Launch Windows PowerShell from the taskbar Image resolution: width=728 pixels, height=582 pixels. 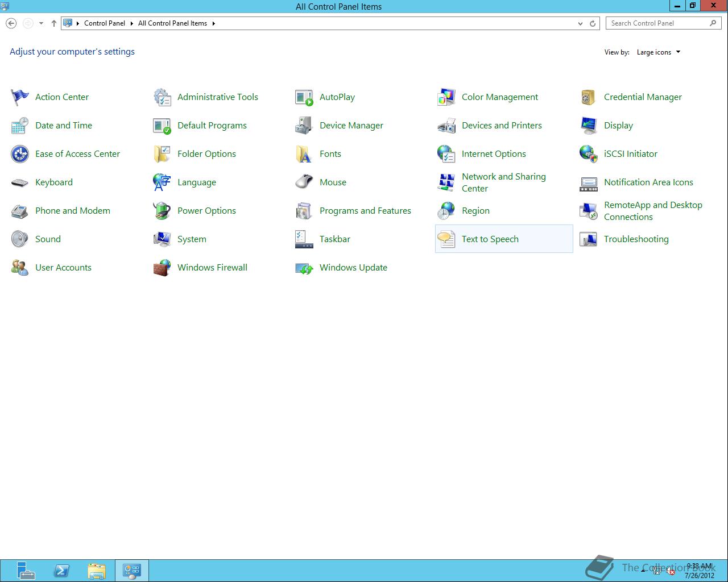(x=61, y=571)
